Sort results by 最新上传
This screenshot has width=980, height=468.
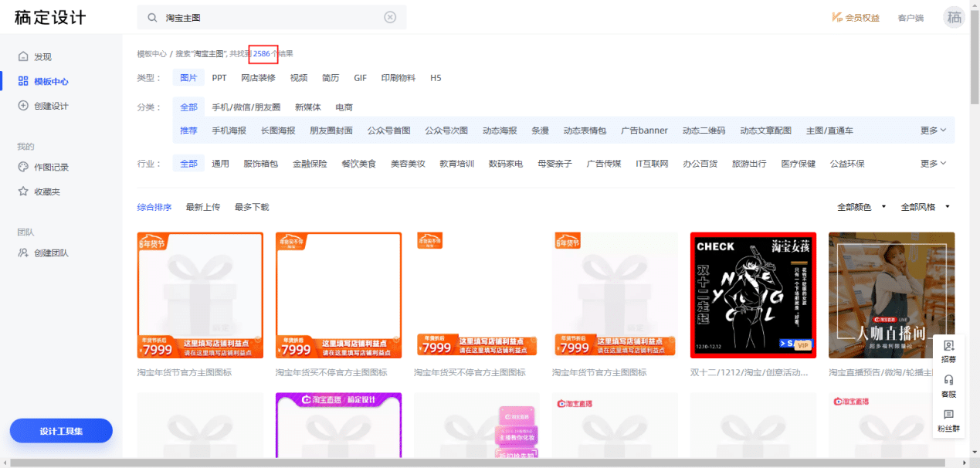(203, 207)
